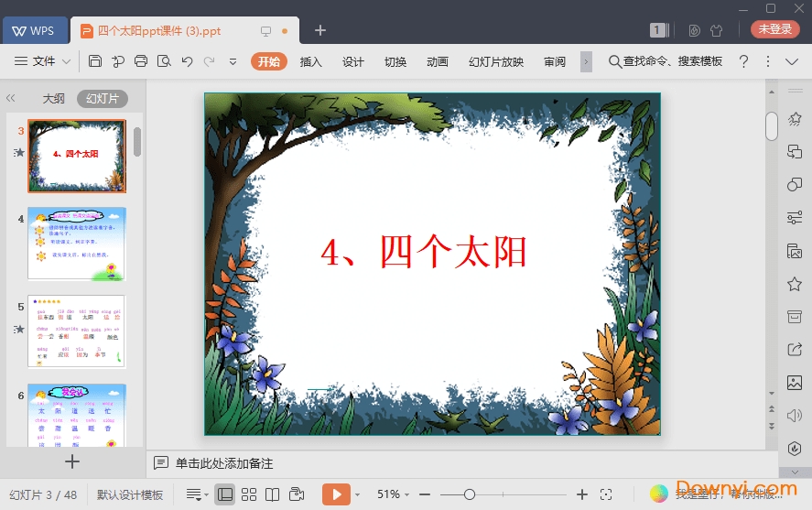Open the 51% zoom level dropdown
812x510 pixels.
coord(393,494)
